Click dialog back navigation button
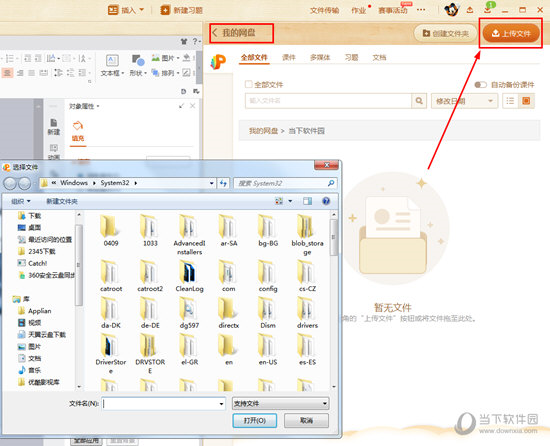 click(10, 183)
